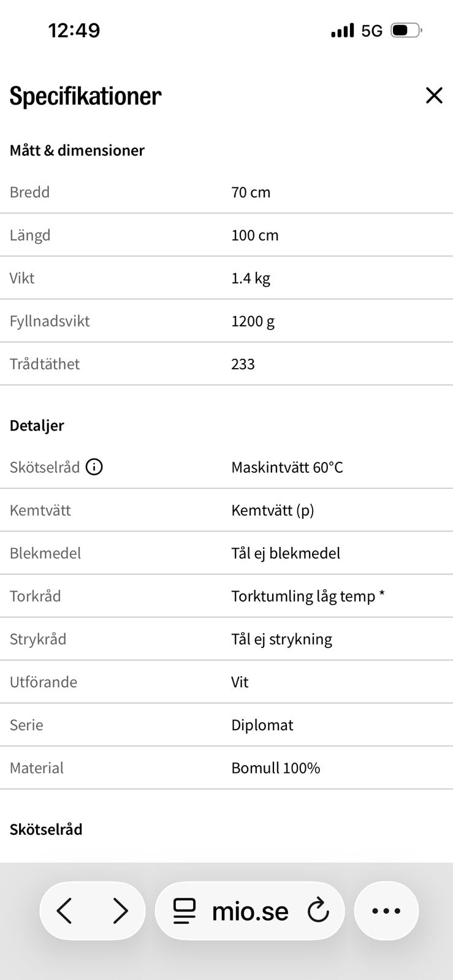Screen dimensions: 453x980
Task: Select the Bredd 70 cm row
Action: click(x=226, y=192)
